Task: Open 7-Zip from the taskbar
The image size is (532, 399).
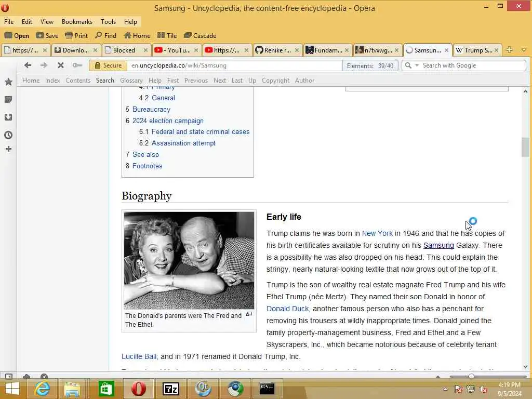Action: point(170,389)
